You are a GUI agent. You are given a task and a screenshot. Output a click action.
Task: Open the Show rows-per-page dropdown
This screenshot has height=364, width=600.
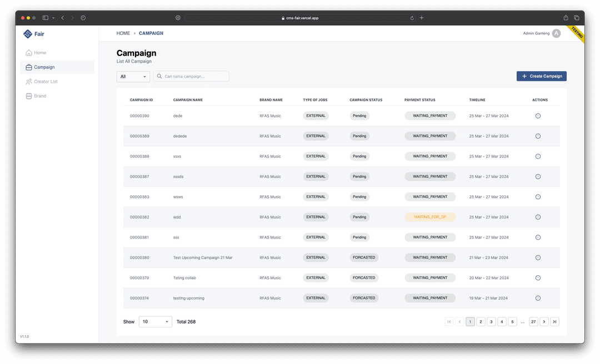[x=156, y=322]
